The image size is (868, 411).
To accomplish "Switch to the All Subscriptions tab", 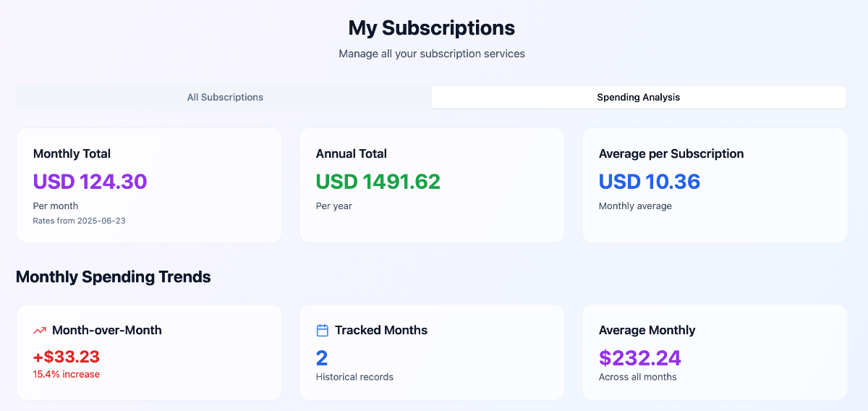I will point(225,97).
